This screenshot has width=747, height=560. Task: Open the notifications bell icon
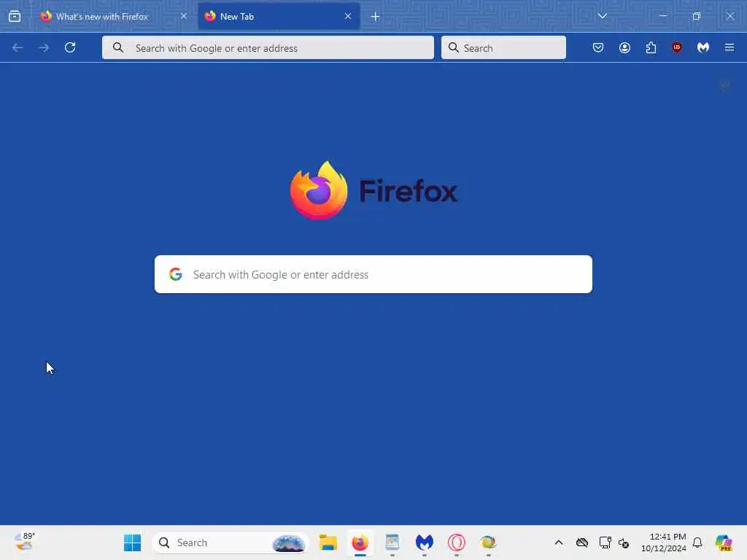(697, 542)
